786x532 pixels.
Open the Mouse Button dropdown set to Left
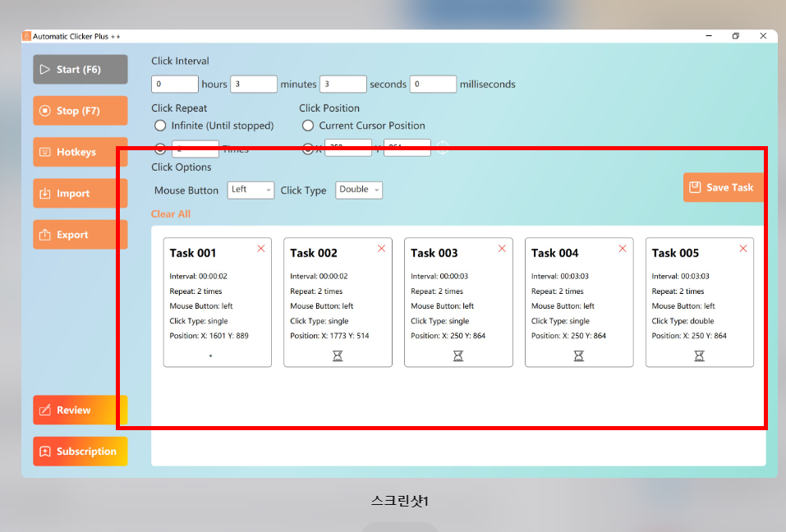[251, 190]
